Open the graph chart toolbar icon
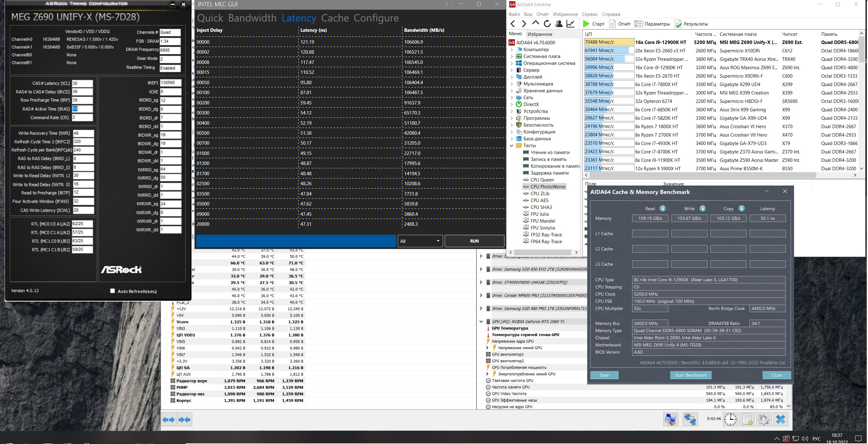Image resolution: width=868 pixels, height=444 pixels. pyautogui.click(x=570, y=24)
